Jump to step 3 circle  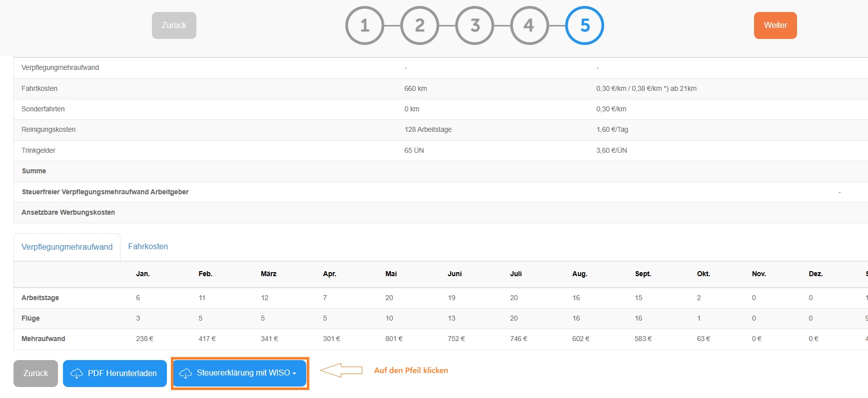coord(475,25)
